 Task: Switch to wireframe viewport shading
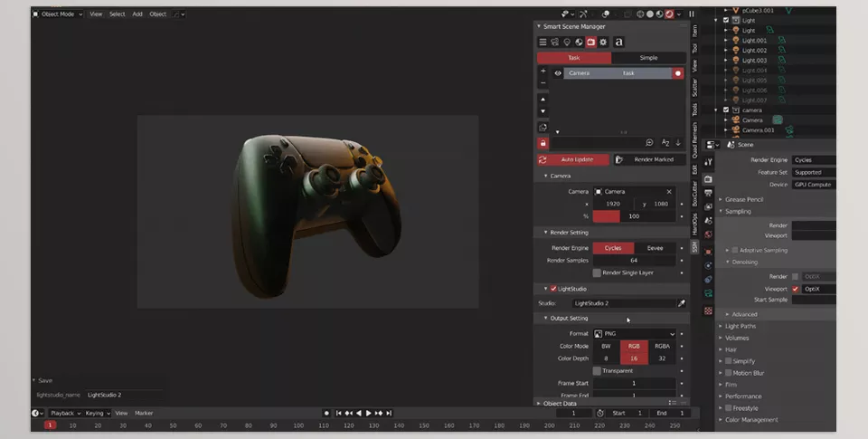click(640, 14)
